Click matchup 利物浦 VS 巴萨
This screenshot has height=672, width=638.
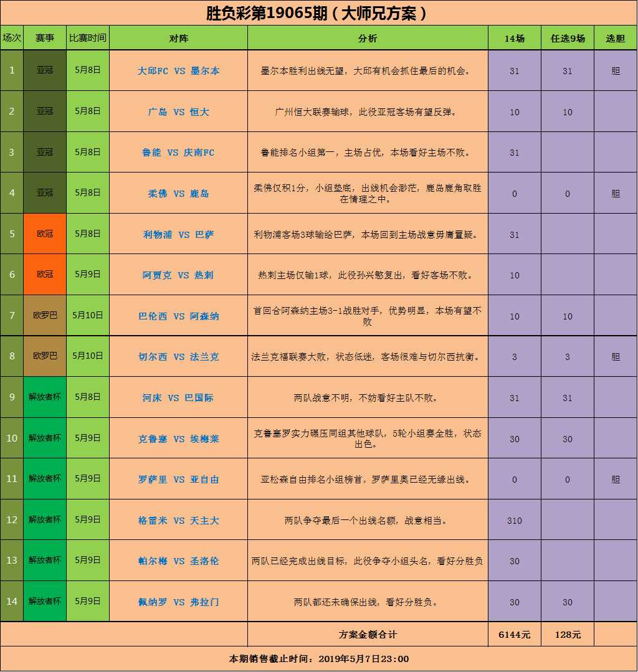pos(178,235)
